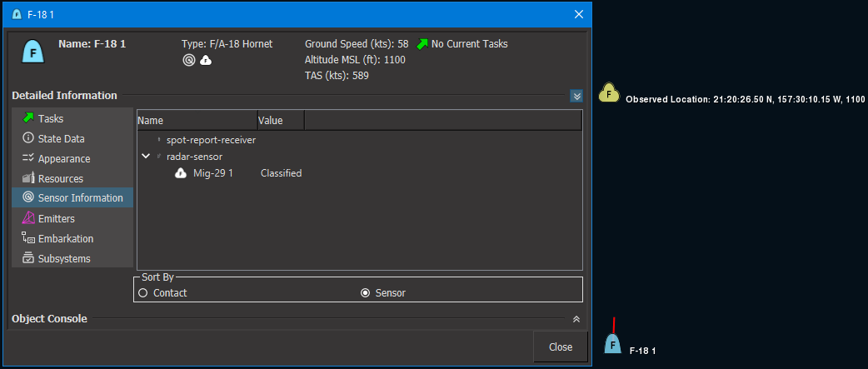The image size is (868, 369).
Task: Click the radar sensor icon under Type
Action: point(189,60)
